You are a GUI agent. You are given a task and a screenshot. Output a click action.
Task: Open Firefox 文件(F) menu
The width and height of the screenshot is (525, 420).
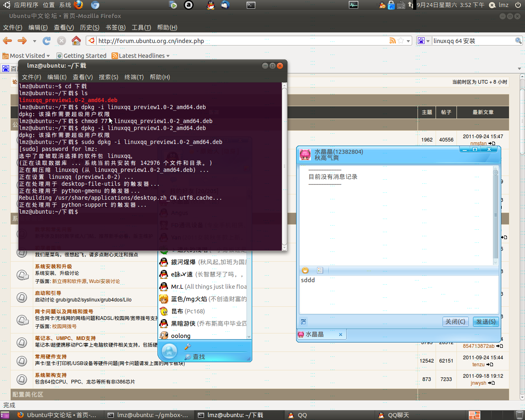[x=13, y=27]
